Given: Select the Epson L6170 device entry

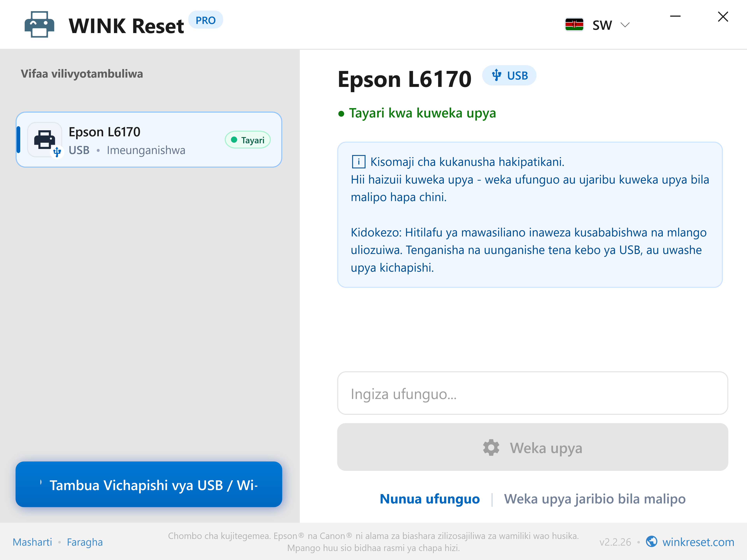Looking at the screenshot, I should [x=149, y=140].
